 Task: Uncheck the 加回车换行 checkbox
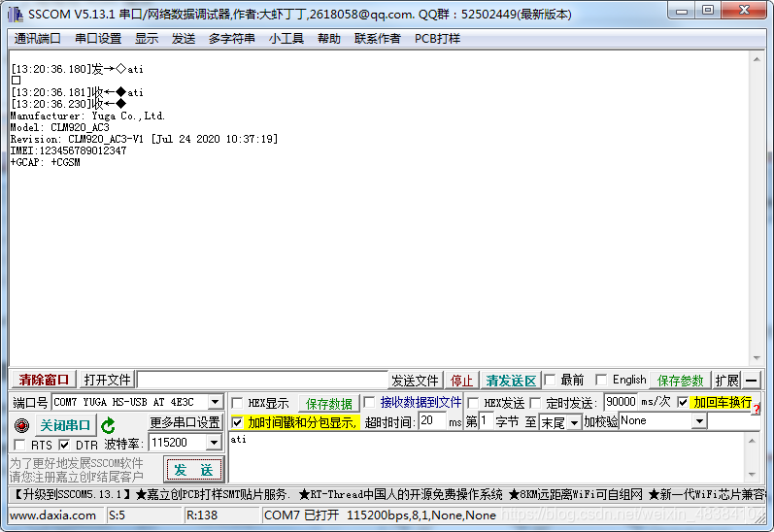pyautogui.click(x=683, y=402)
